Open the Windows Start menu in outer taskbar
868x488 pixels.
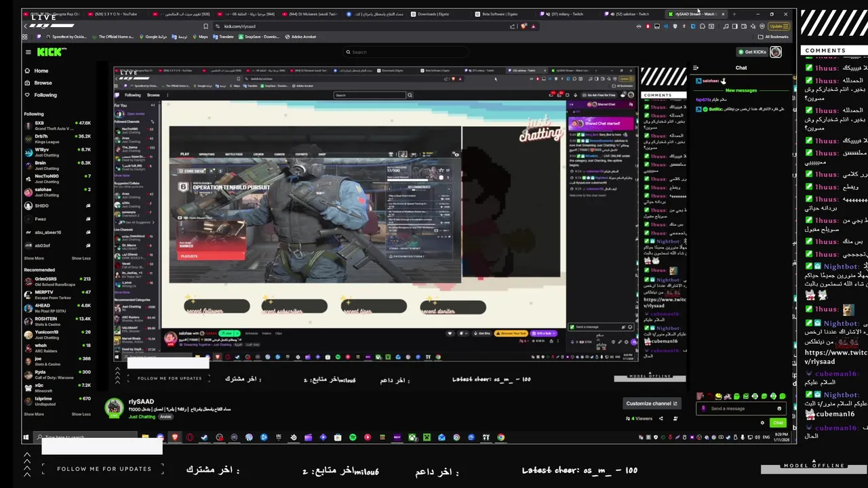(x=26, y=438)
